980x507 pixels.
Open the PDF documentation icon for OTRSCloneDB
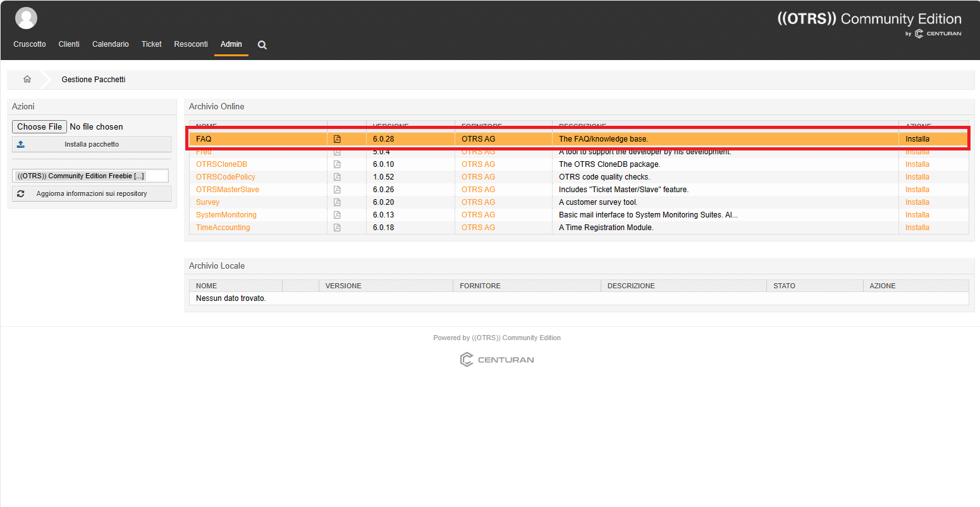(337, 164)
